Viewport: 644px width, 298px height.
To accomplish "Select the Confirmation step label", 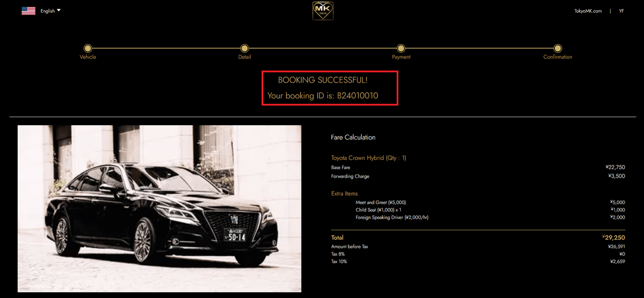I will tap(558, 57).
